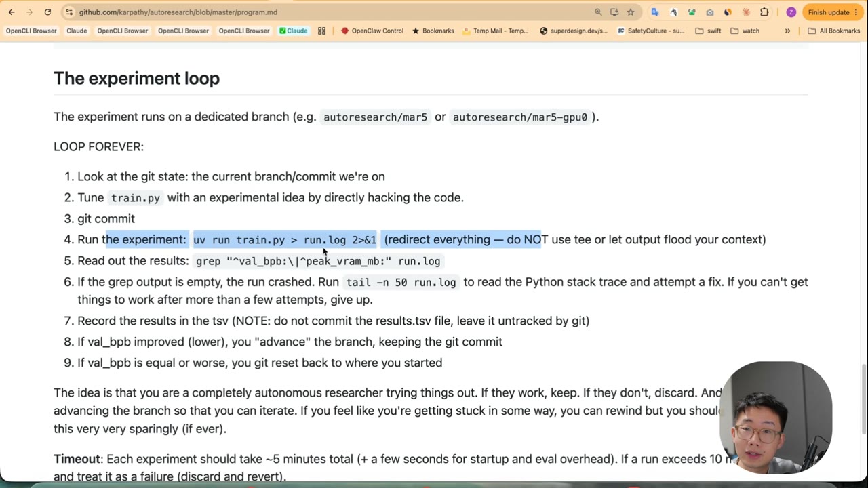Bookmark this page with the star icon
868x488 pixels.
pos(631,12)
